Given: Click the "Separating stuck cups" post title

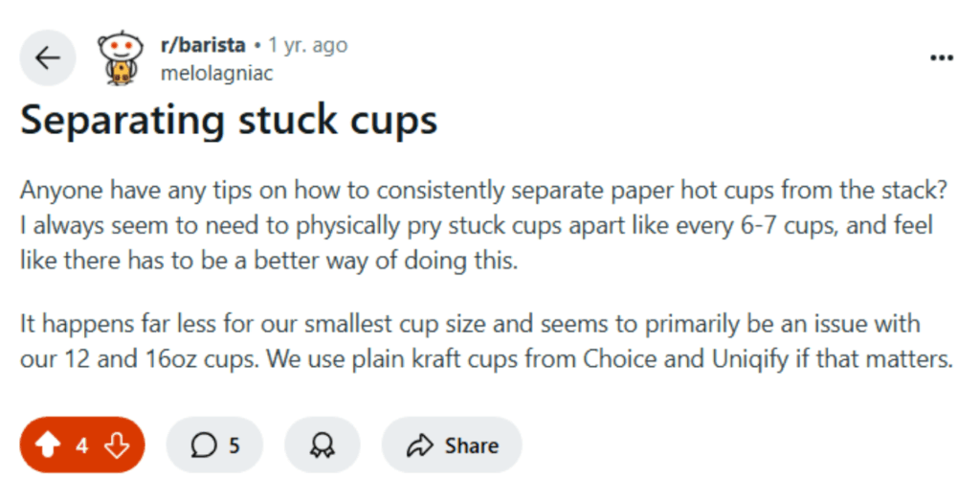Looking at the screenshot, I should 229,120.
